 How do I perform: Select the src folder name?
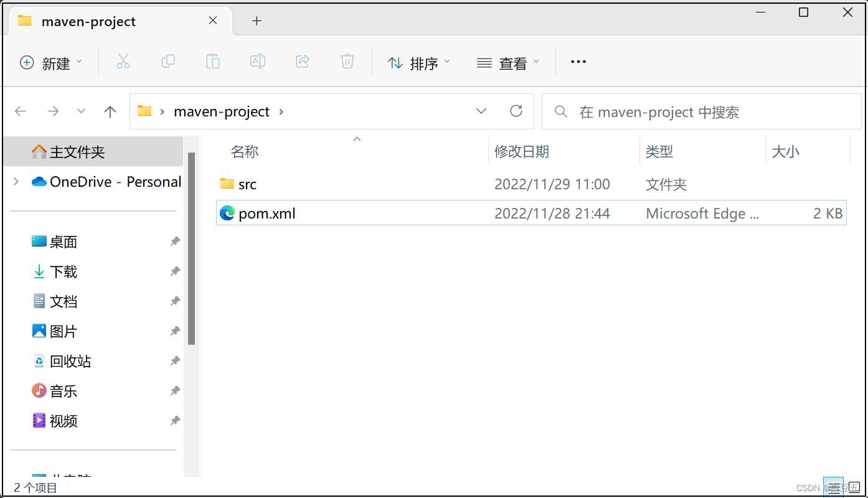pos(247,184)
